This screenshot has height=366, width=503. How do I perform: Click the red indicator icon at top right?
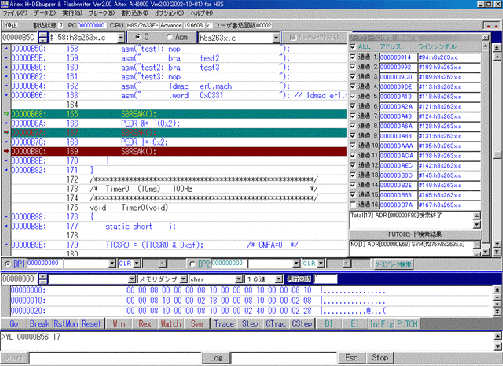coord(491,26)
